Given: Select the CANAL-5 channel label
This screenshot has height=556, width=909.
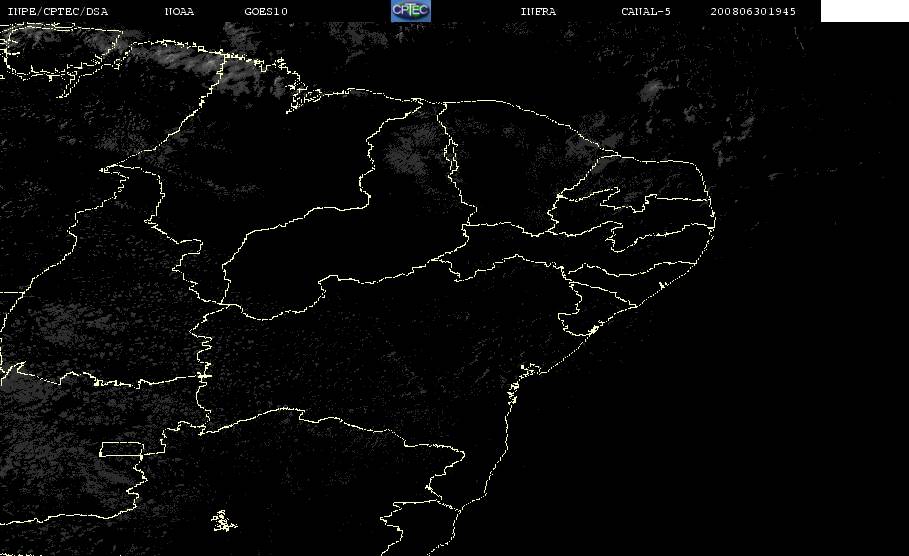Looking at the screenshot, I should tap(646, 12).
